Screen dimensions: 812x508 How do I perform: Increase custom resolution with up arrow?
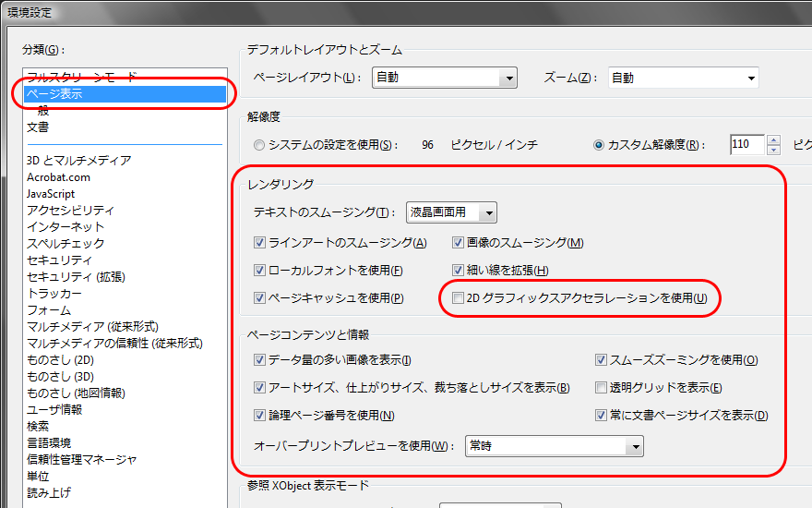tap(773, 139)
